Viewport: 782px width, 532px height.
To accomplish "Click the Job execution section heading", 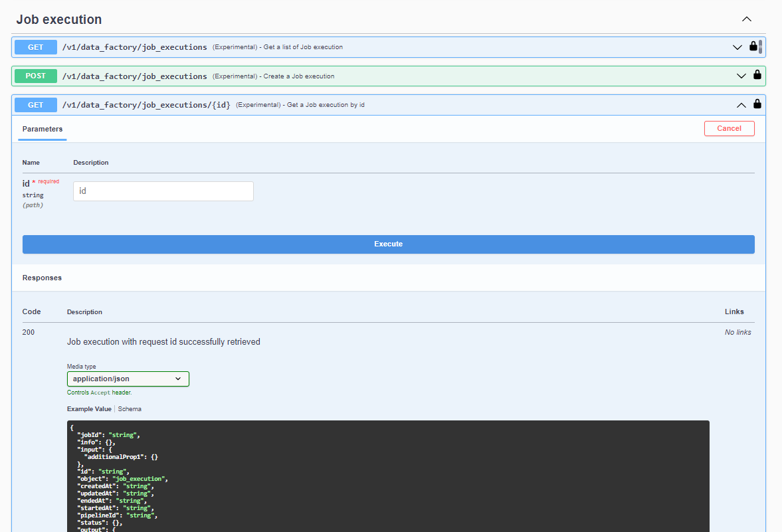I will (x=59, y=20).
